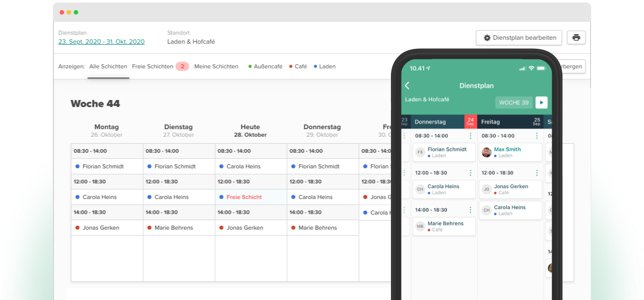Tap the CH avatar in the phone's Donnerstag column

pyautogui.click(x=420, y=189)
